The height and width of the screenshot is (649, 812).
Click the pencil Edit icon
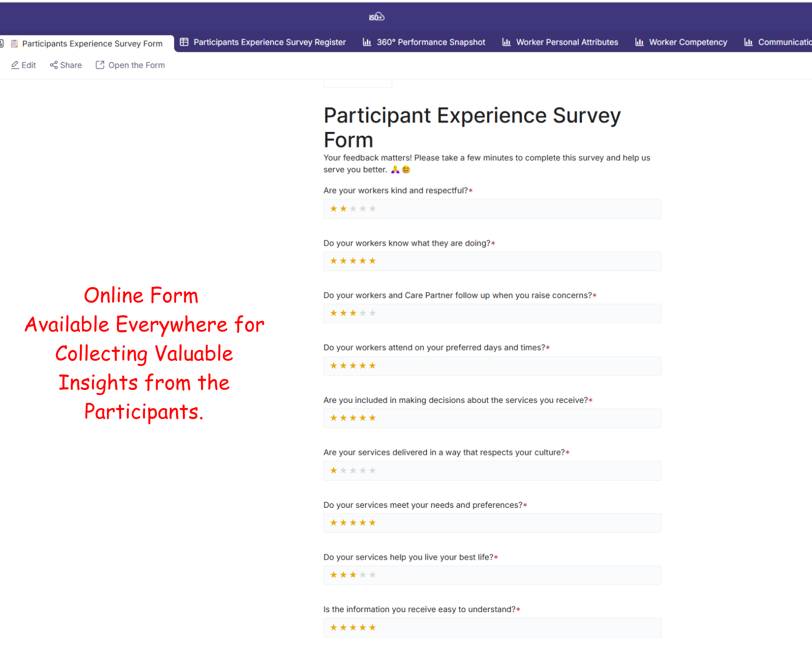(15, 65)
